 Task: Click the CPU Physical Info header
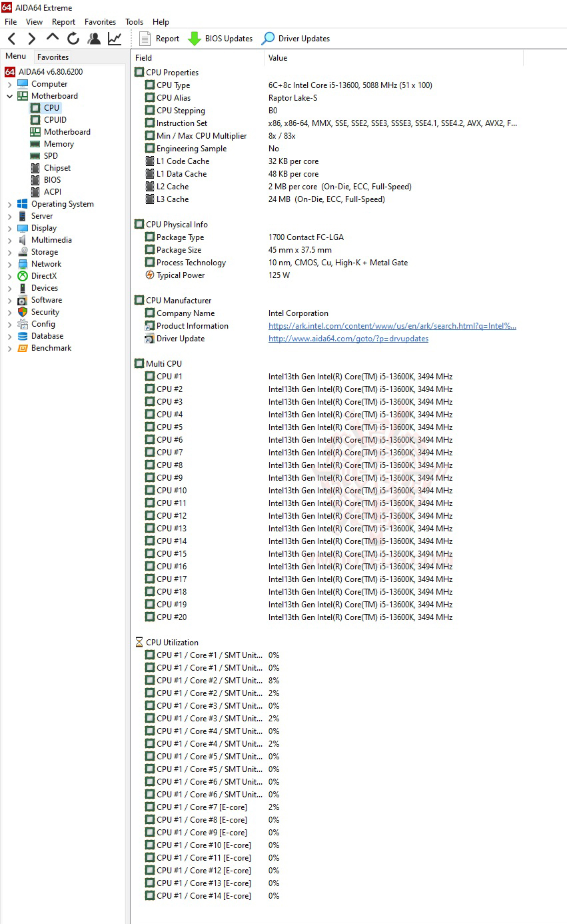pos(177,225)
